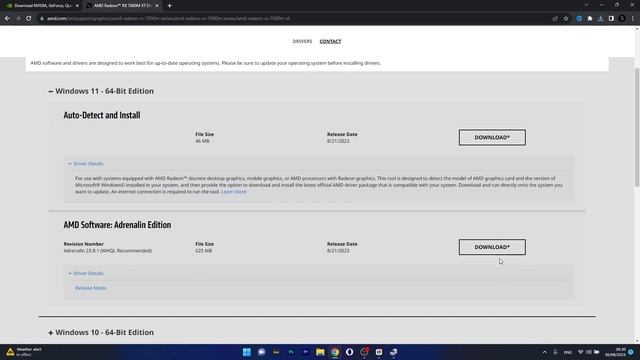Download AMD Software Adrenalin Edition
Viewport: 640px width, 360px height.
coord(492,247)
